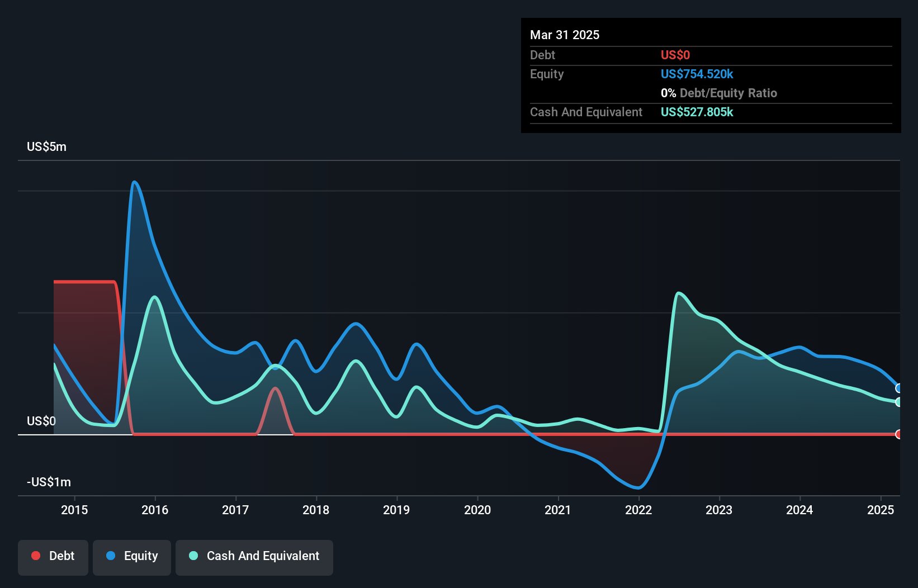
Task: Click the teal Cash endpoint marker on chart
Action: point(899,402)
